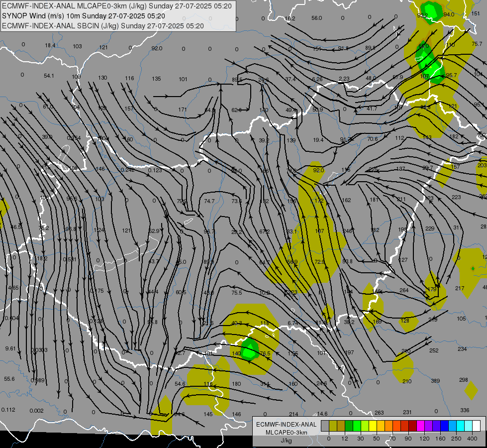Click the pure yellow legend swatch

click(x=373, y=426)
